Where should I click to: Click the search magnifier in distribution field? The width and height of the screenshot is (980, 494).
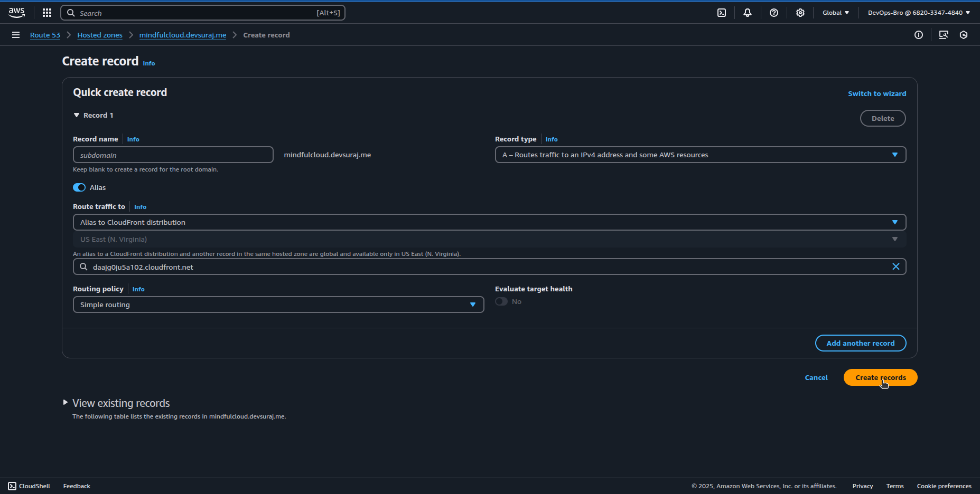point(83,267)
